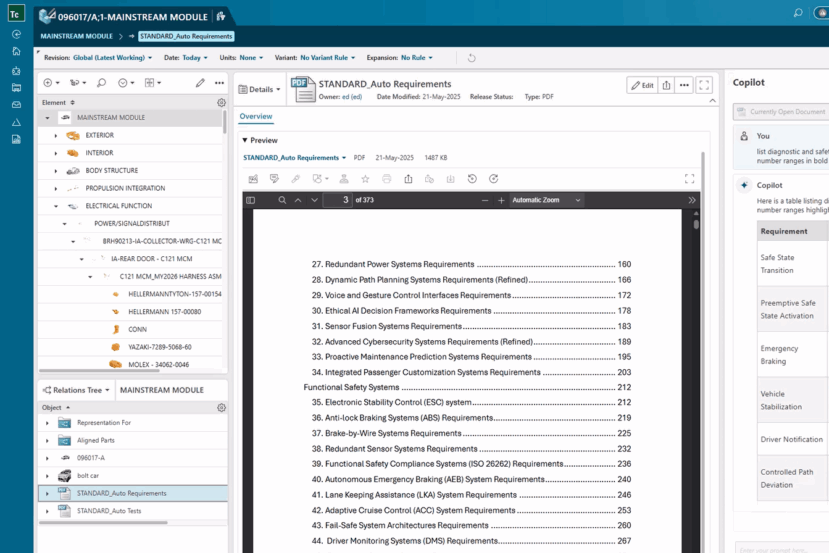The image size is (829, 553).
Task: Collapse the Preview section
Action: tap(244, 141)
